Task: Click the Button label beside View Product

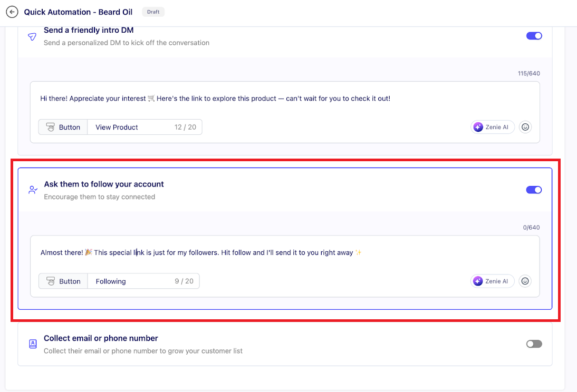Action: pos(63,127)
